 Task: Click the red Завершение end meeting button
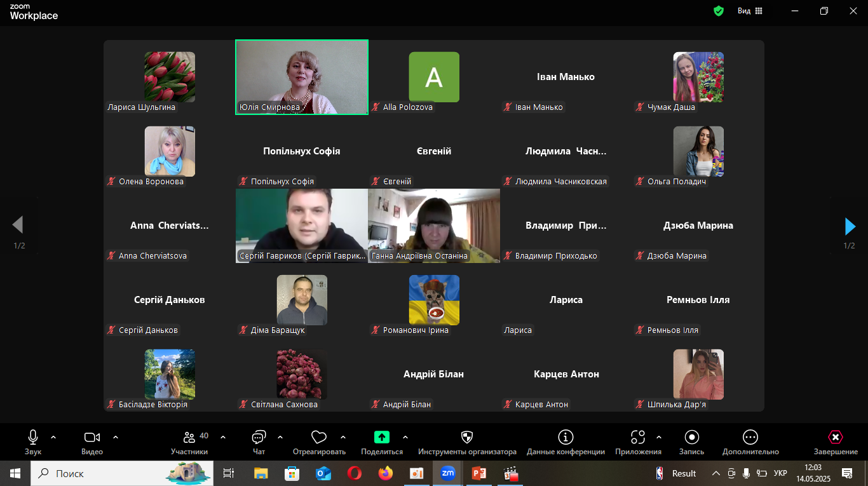point(835,437)
